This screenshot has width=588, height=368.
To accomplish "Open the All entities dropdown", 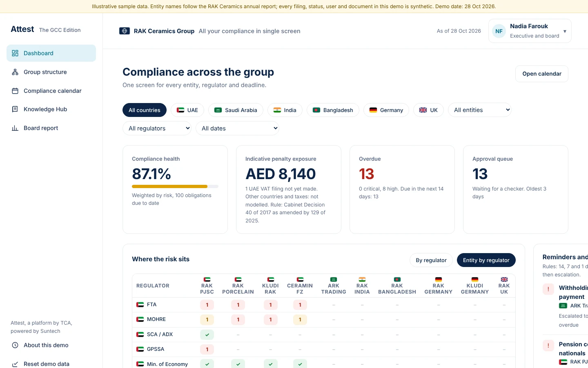I will pos(480,110).
